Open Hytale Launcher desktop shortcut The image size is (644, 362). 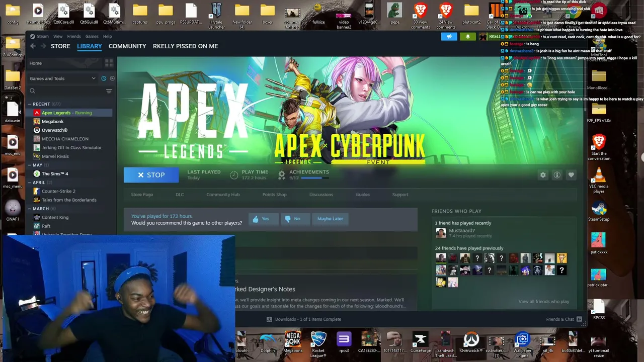(216, 15)
